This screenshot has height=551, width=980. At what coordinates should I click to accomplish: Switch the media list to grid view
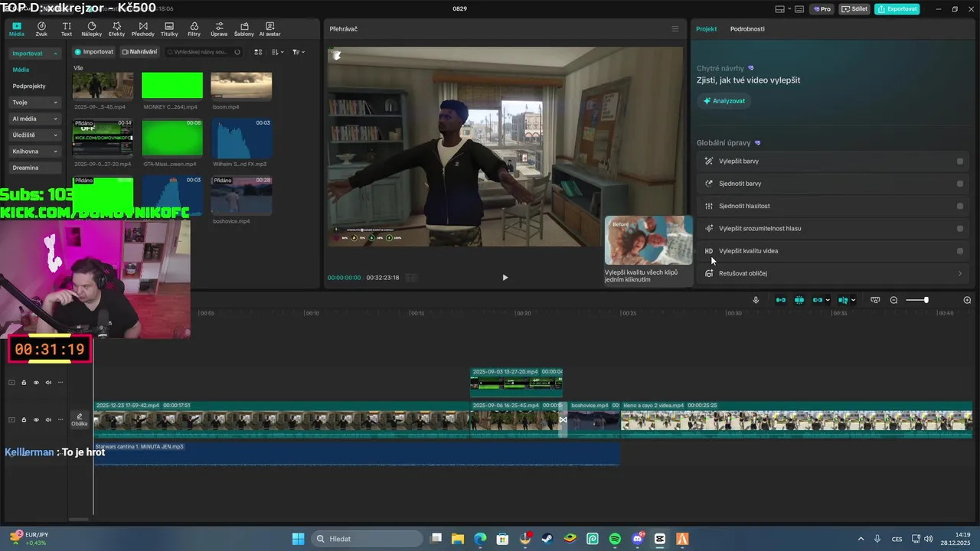point(258,52)
